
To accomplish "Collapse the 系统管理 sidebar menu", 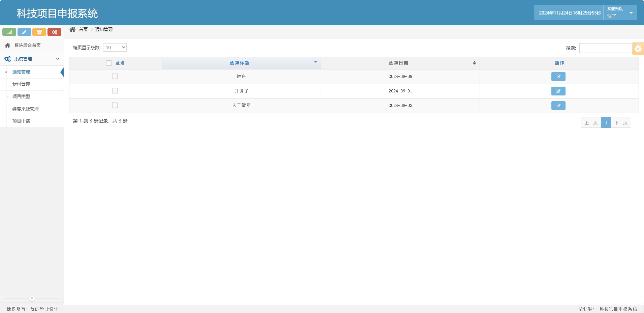I will pyautogui.click(x=58, y=58).
